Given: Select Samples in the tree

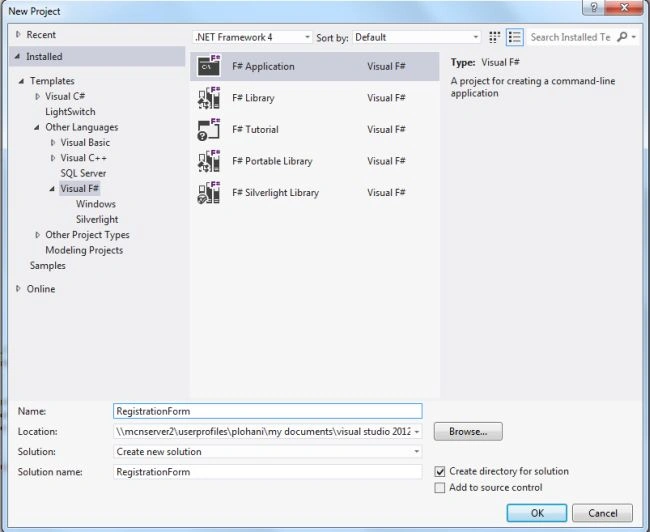Looking at the screenshot, I should click(48, 265).
